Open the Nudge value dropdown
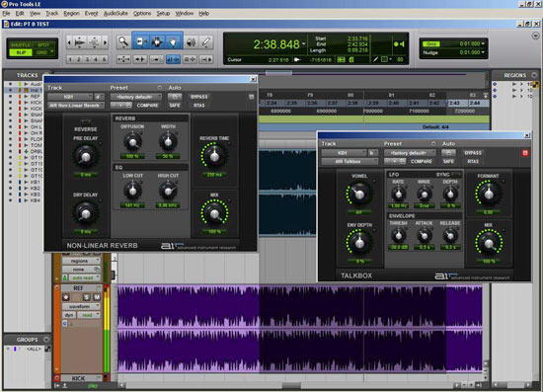Viewport: 543px width, 392px height. [483, 52]
